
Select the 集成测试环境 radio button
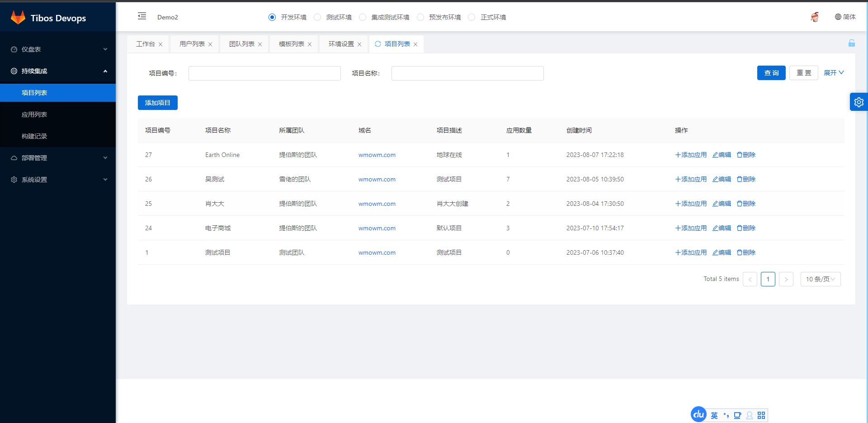363,17
